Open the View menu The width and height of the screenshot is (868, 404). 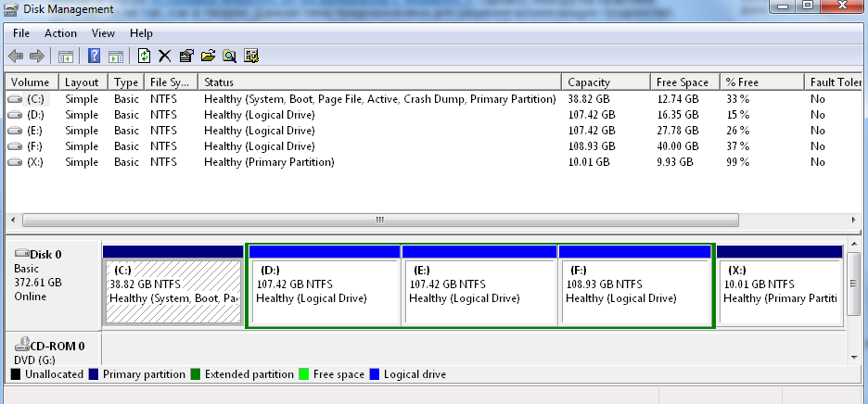[x=103, y=33]
